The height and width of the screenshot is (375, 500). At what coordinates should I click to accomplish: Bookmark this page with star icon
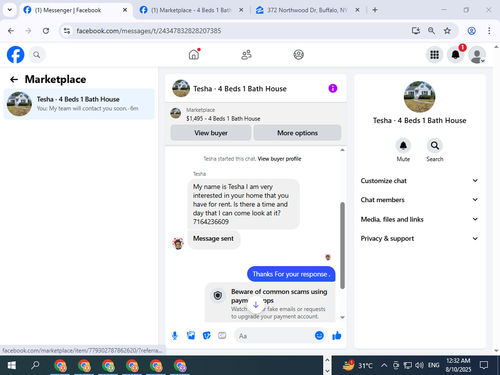coord(447,31)
